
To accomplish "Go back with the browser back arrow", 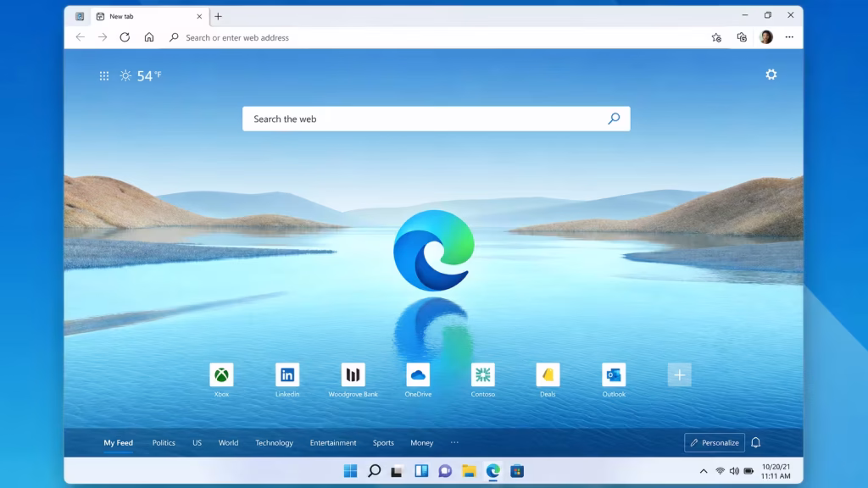I will coord(81,37).
